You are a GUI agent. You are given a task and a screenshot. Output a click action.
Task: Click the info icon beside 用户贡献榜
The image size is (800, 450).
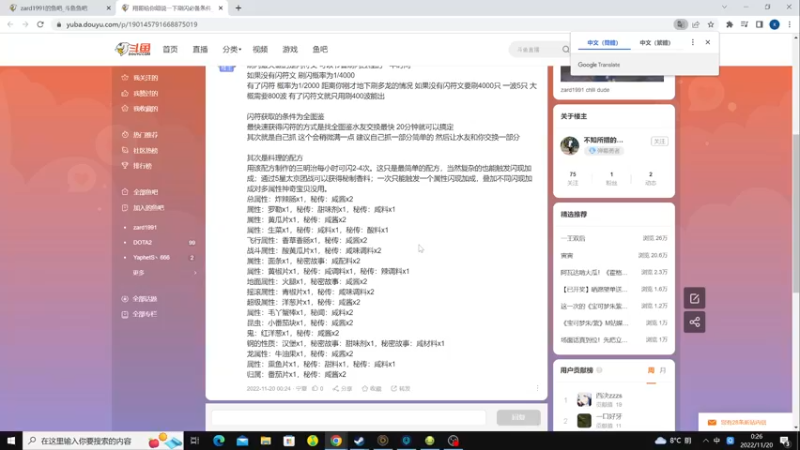pyautogui.click(x=599, y=370)
